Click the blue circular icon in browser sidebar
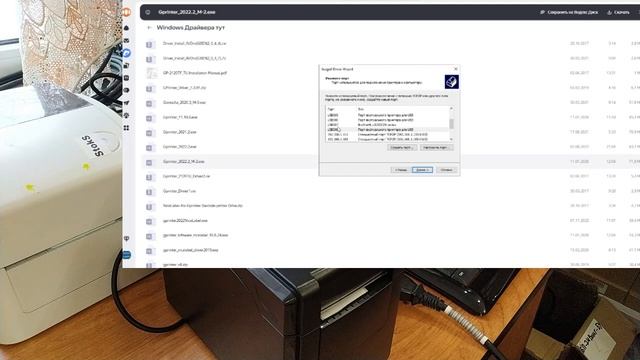640x360 pixels. click(127, 53)
